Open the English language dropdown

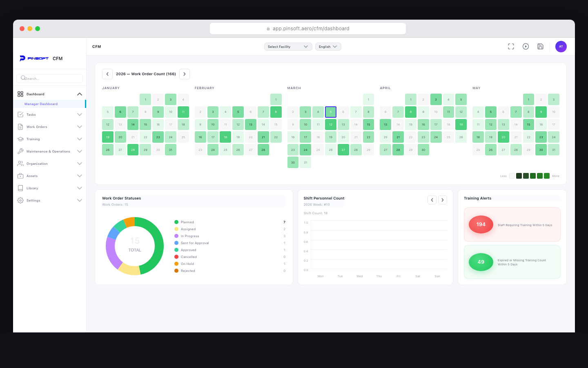tap(328, 47)
